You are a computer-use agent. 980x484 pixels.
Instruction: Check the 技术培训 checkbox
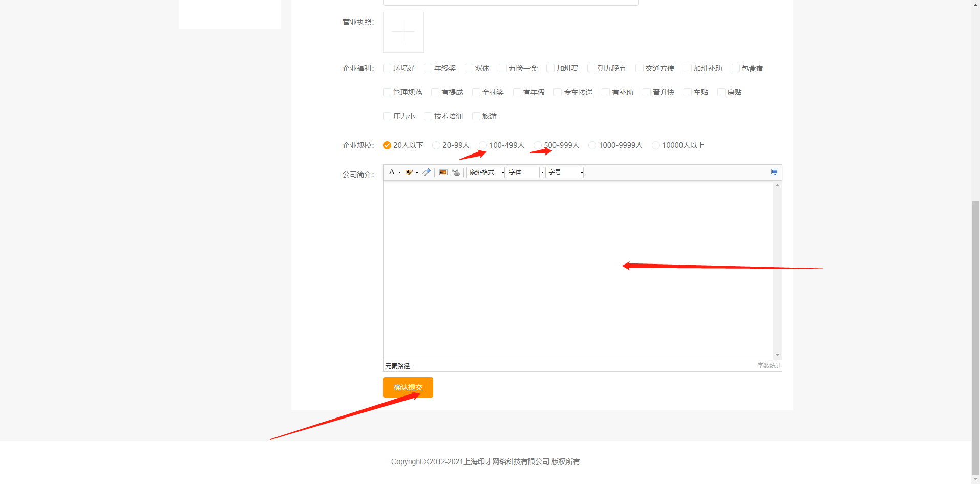click(428, 116)
